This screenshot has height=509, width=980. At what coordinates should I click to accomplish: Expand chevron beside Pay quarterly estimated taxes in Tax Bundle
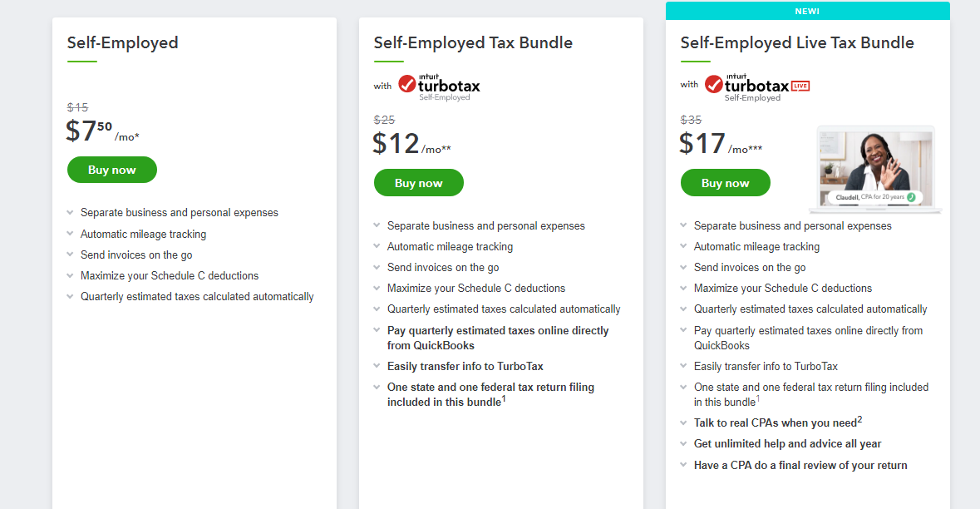pos(377,329)
